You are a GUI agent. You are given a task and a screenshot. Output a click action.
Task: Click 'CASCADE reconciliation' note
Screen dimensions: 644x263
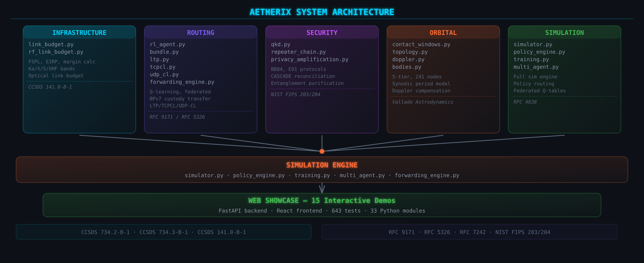[x=303, y=76]
